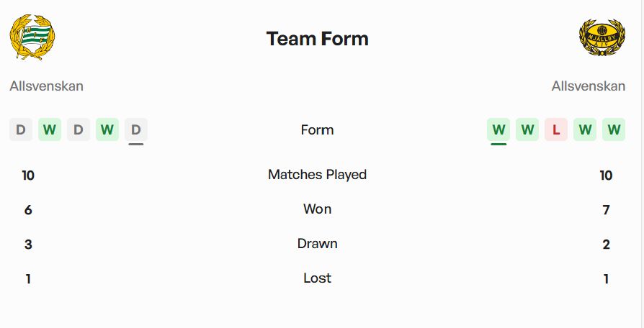644x328 pixels.
Task: Click the left team's 3 draws value
Action: (28, 245)
